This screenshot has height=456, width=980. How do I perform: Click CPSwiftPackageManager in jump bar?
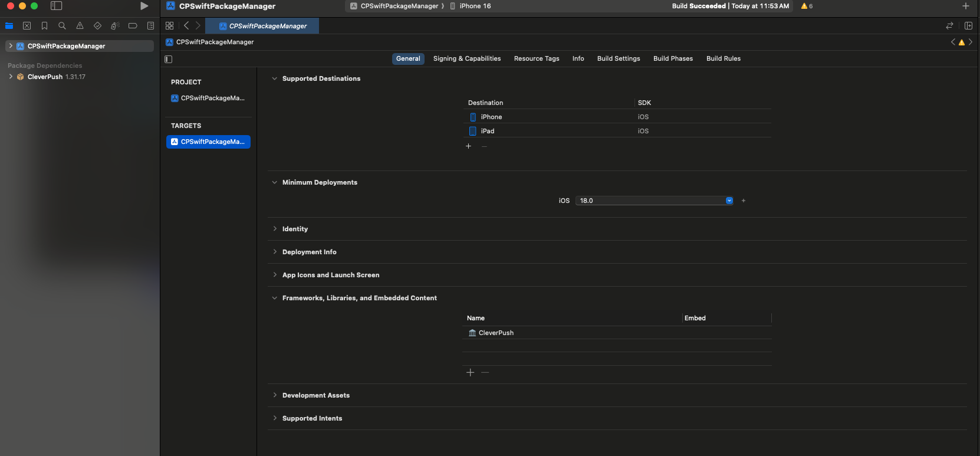click(x=210, y=42)
